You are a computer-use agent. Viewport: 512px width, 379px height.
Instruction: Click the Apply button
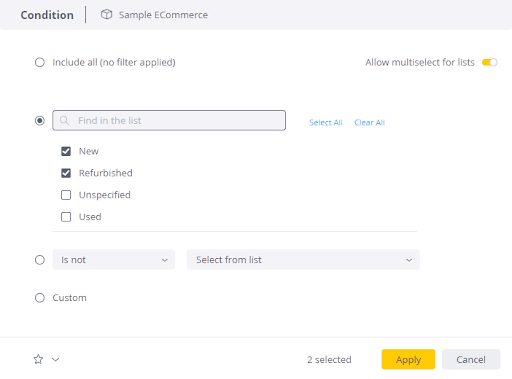408,359
